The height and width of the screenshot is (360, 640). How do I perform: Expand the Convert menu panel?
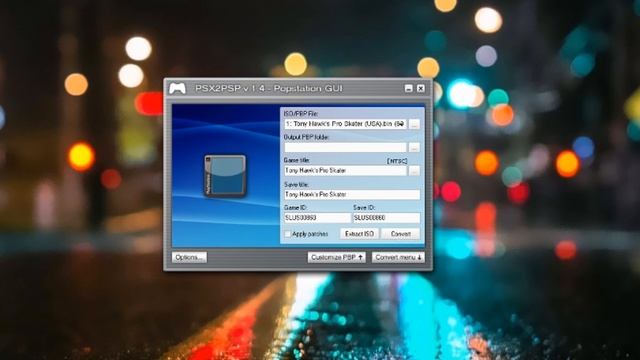coord(398,257)
